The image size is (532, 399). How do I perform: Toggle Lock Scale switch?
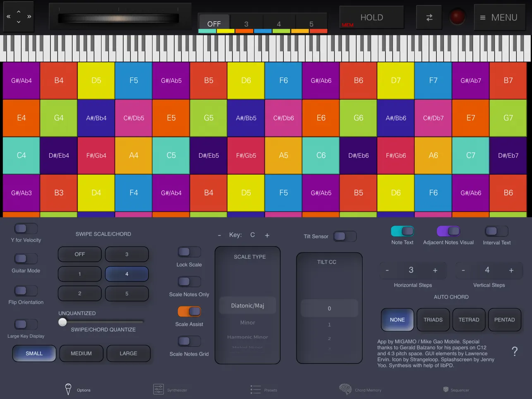(189, 252)
